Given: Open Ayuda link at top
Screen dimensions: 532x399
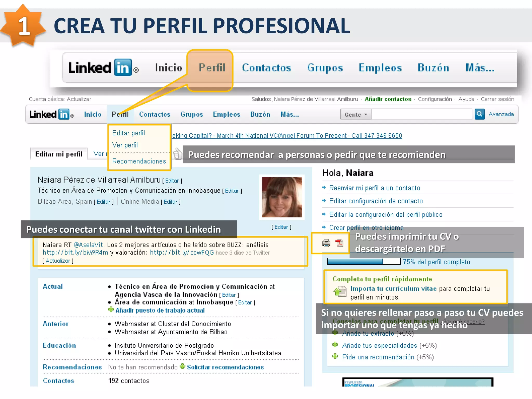Looking at the screenshot, I should point(466,99).
